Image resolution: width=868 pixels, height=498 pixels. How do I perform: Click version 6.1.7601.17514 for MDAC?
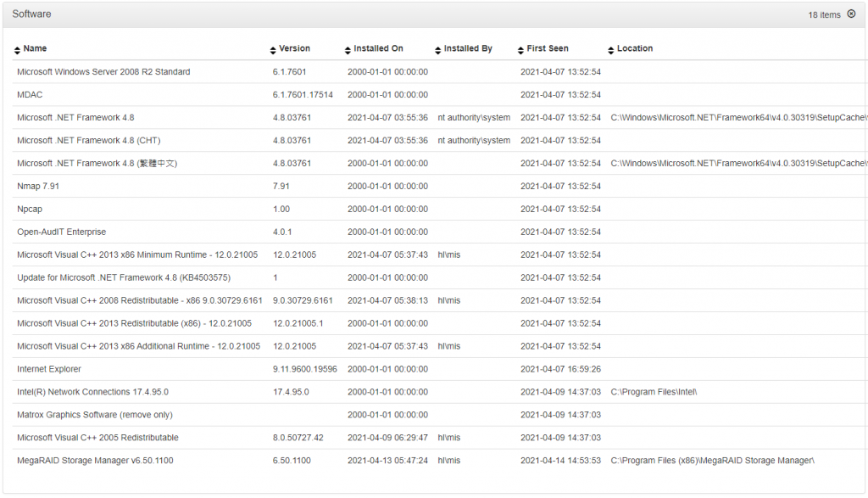[303, 95]
